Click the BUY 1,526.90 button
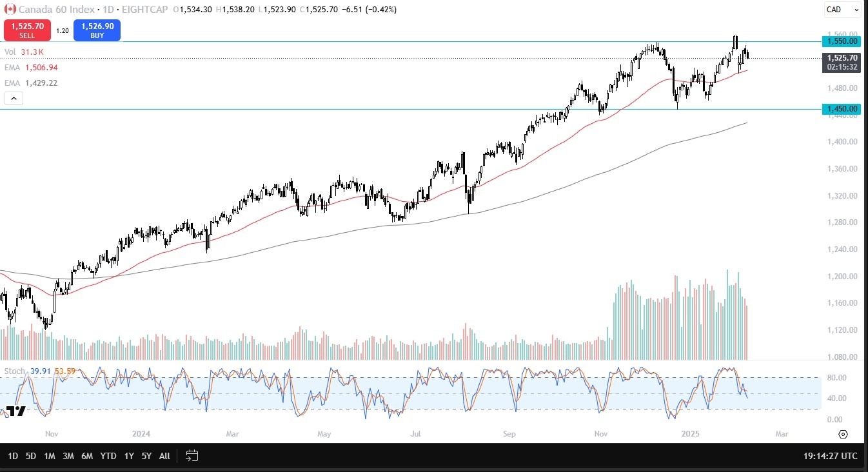 [97, 30]
